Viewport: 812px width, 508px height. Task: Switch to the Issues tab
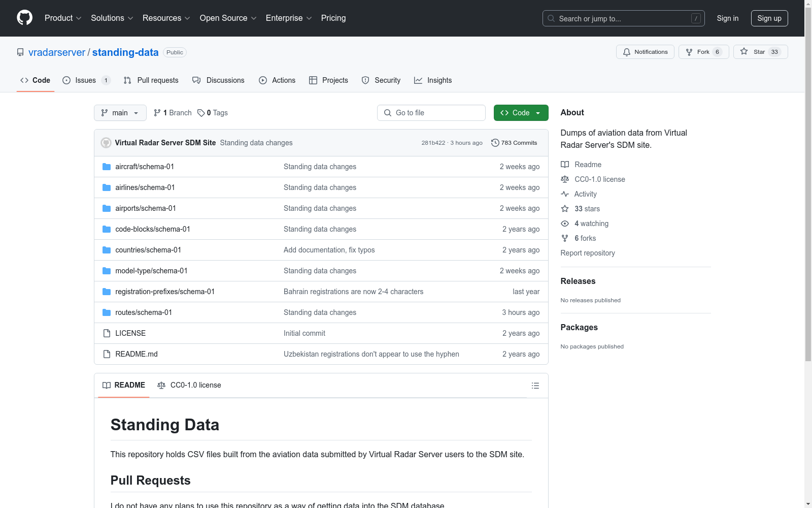tap(86, 80)
